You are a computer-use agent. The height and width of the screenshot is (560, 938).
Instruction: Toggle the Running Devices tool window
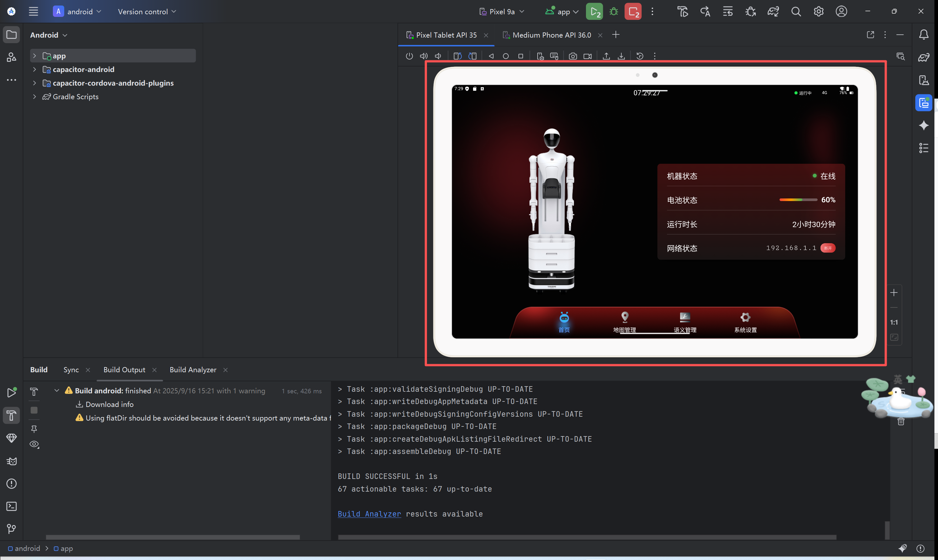pyautogui.click(x=923, y=103)
